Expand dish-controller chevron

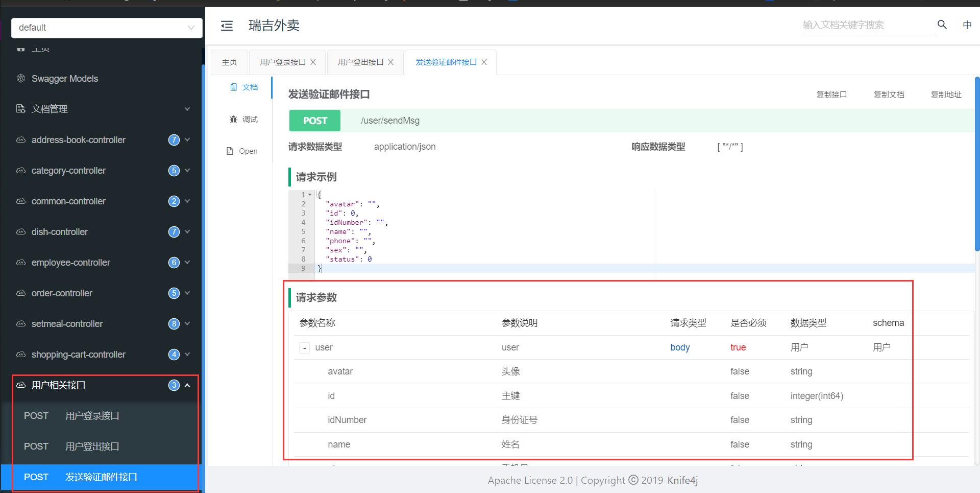[x=187, y=231]
